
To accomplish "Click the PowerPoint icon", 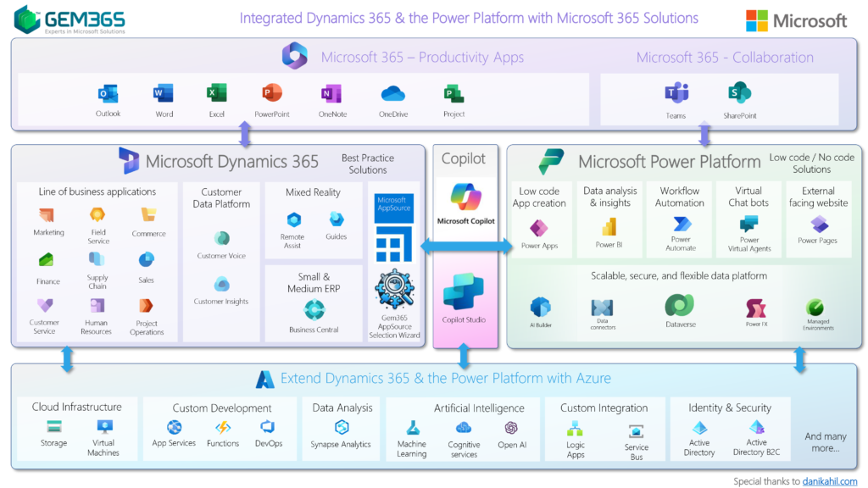I will point(272,93).
